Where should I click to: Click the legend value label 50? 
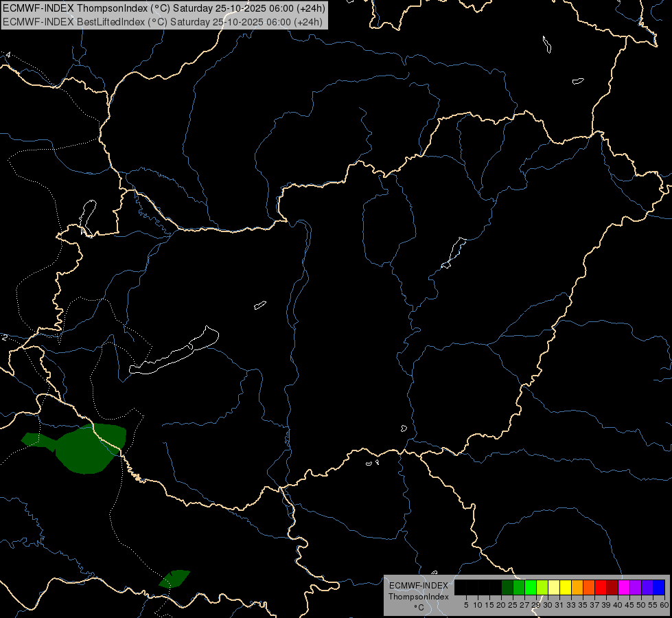click(x=641, y=605)
